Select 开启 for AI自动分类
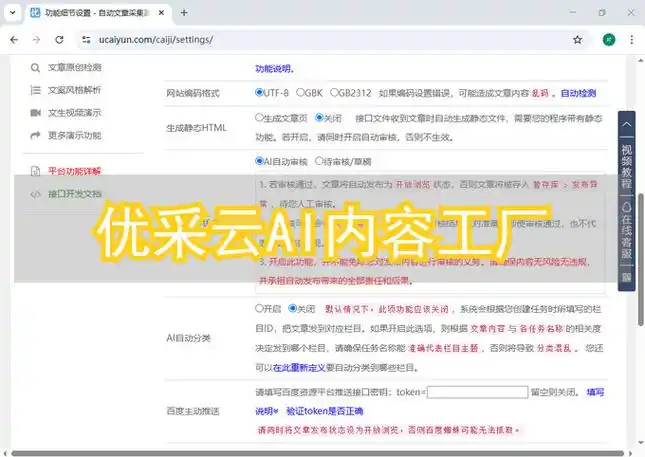Viewport: 645px width, 457px height. (x=259, y=308)
